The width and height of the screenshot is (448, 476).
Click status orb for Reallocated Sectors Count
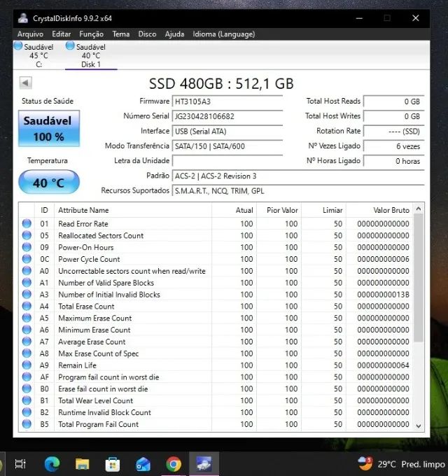(x=27, y=235)
